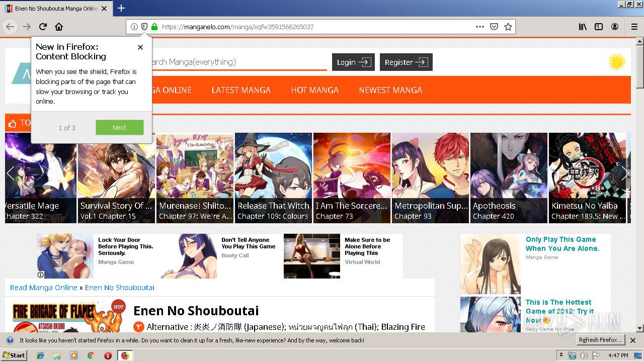644x362 pixels.
Task: Open the Firefox home page
Action: point(59,27)
